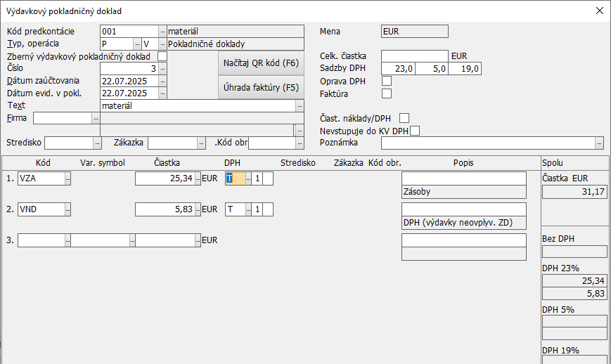Image resolution: width=611 pixels, height=364 pixels.
Task: Expand DPH type selector in row 1
Action: [248, 178]
